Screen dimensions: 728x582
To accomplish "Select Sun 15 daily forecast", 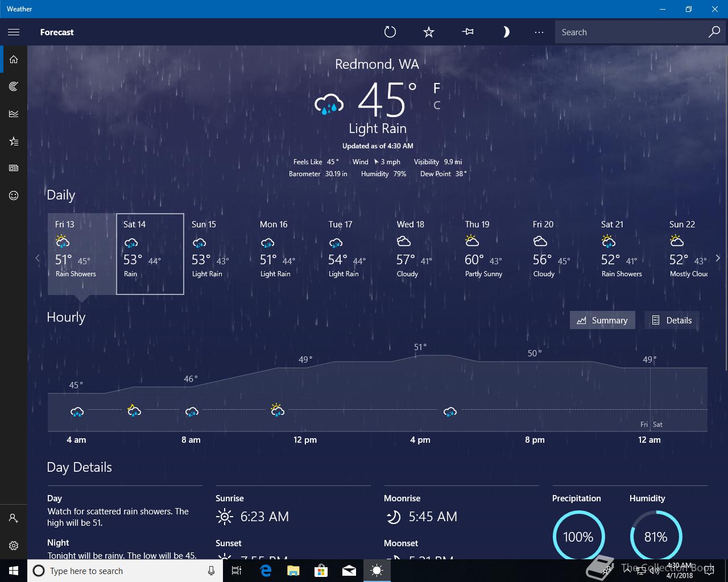I will (x=218, y=254).
